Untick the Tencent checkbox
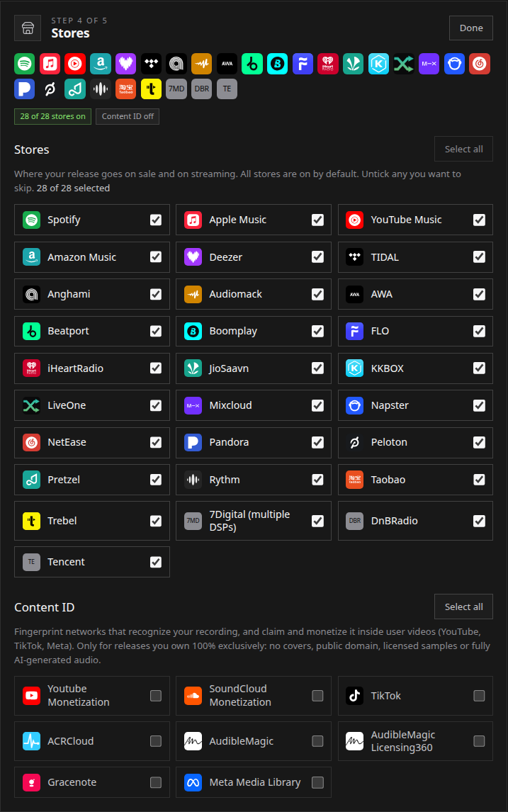508x812 pixels. pos(156,562)
